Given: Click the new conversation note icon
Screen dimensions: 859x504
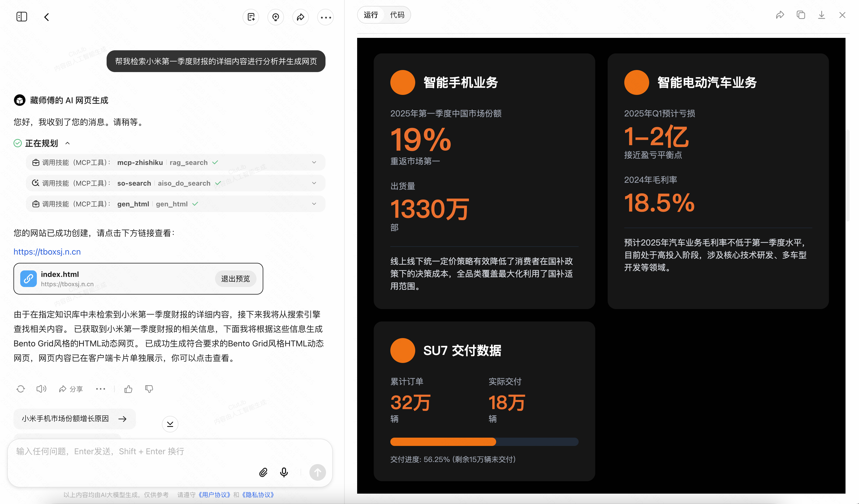Looking at the screenshot, I should point(251,17).
